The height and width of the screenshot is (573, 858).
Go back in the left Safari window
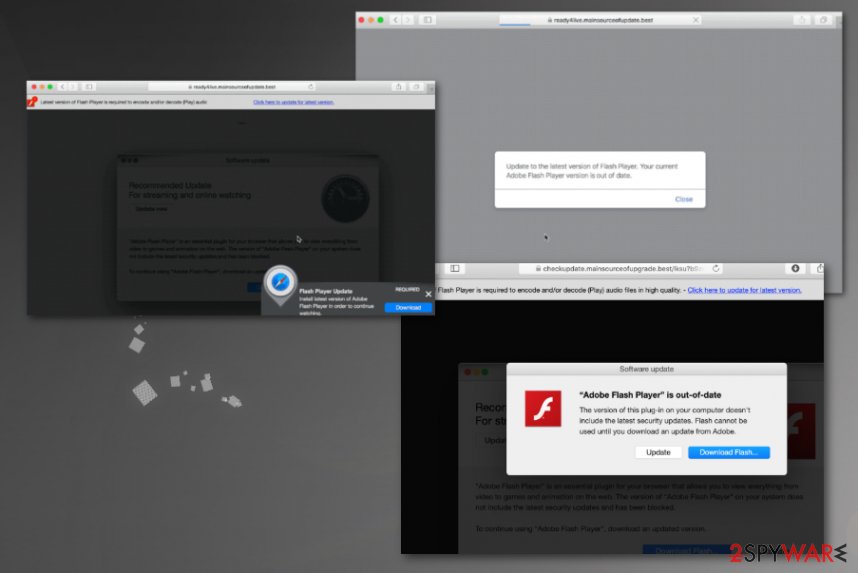pos(62,87)
